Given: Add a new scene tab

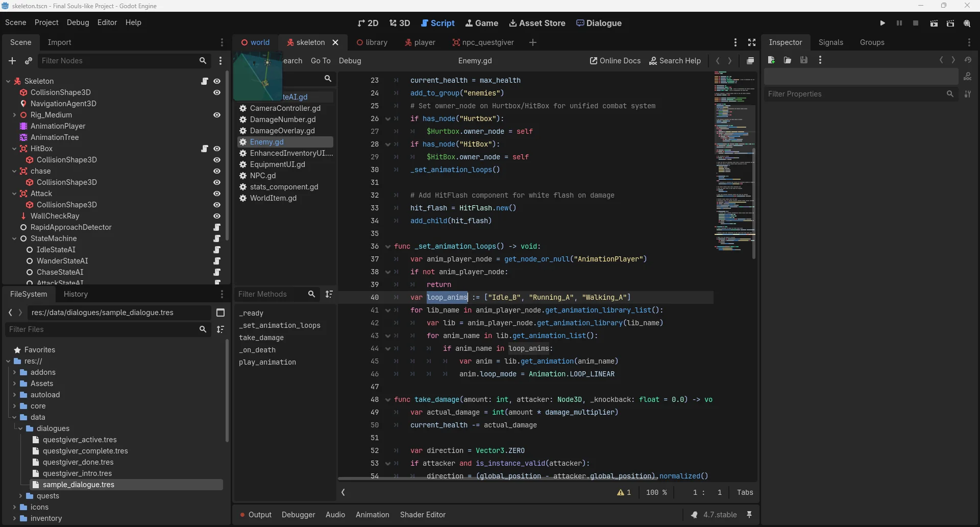Looking at the screenshot, I should click(x=533, y=42).
